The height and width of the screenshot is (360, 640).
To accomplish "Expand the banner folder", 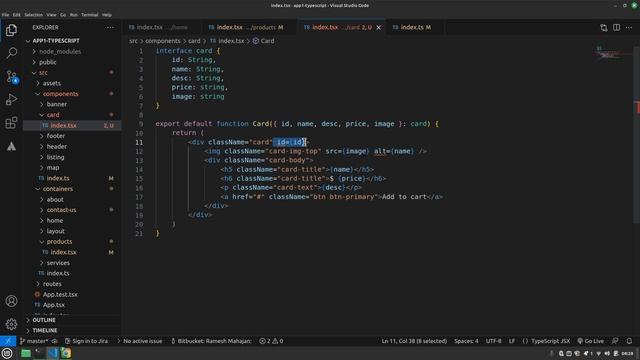I will click(72, 104).
